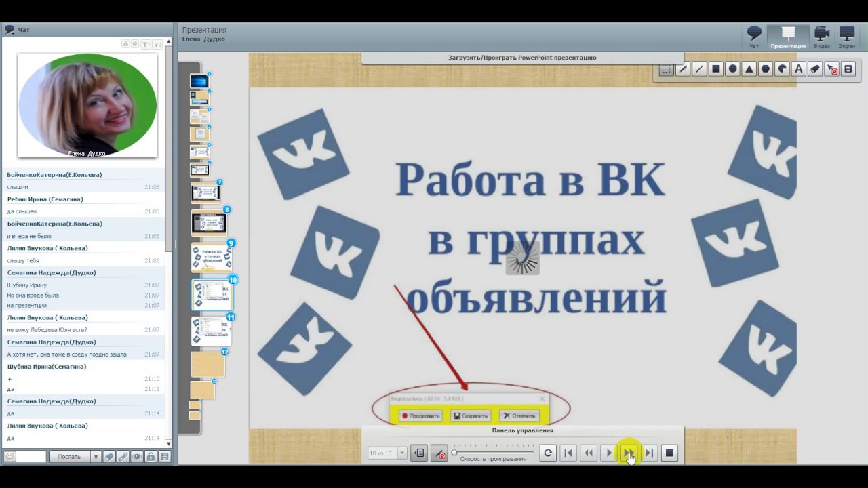Select the hexagon shape tool
The height and width of the screenshot is (488, 868).
coord(766,69)
